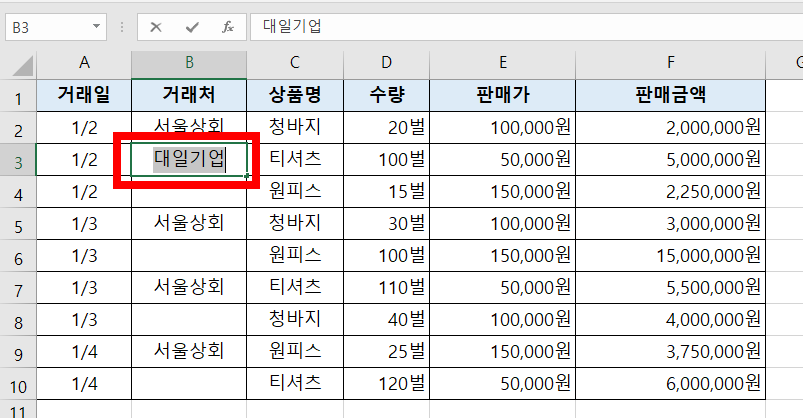803x418 pixels.
Task: Select 티셔츠 in row 10
Action: point(295,384)
